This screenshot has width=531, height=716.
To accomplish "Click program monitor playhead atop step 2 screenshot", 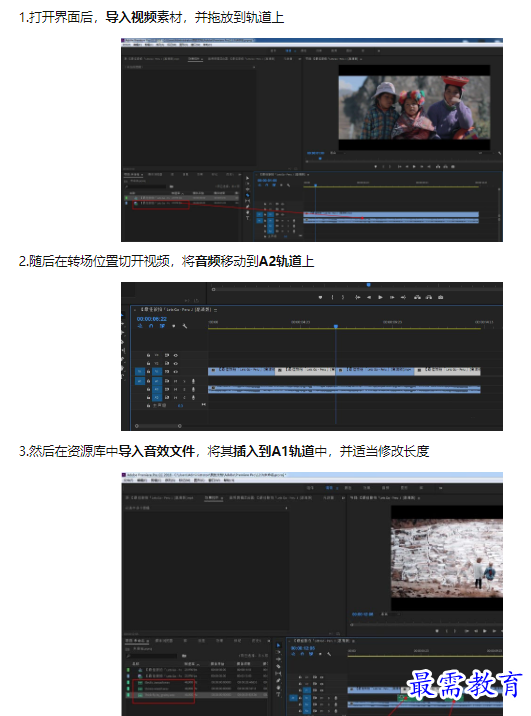I will [368, 285].
